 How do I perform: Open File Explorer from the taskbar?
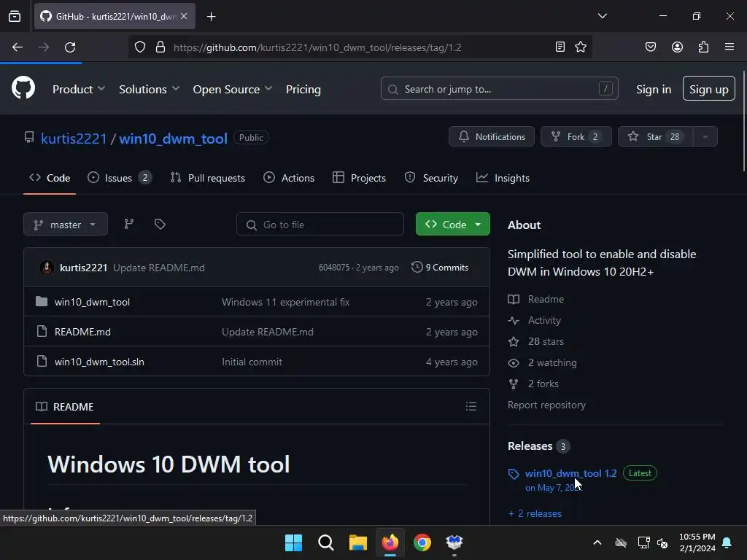[357, 542]
